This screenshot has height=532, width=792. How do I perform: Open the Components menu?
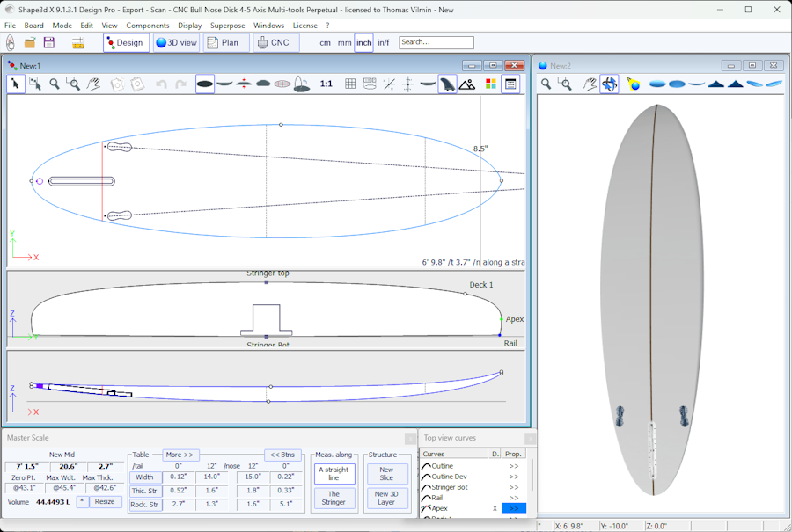coord(147,26)
